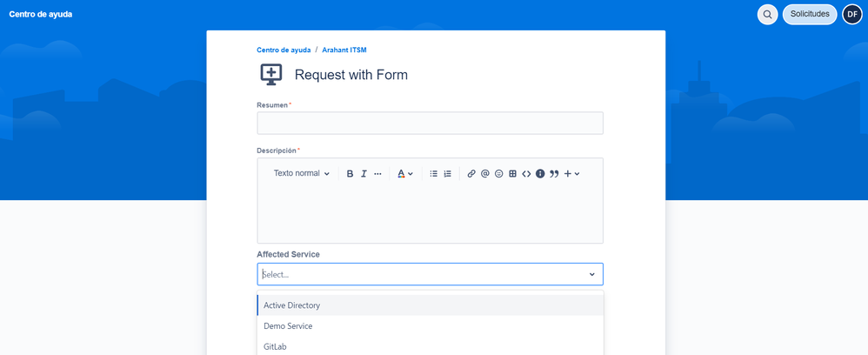Click the Request with Form heading
Screen dimensions: 868x355
tap(351, 75)
